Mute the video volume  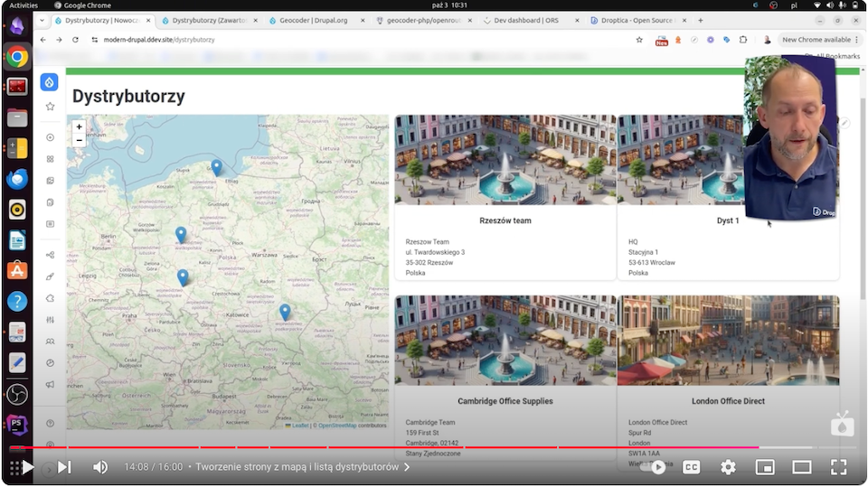[x=100, y=468]
